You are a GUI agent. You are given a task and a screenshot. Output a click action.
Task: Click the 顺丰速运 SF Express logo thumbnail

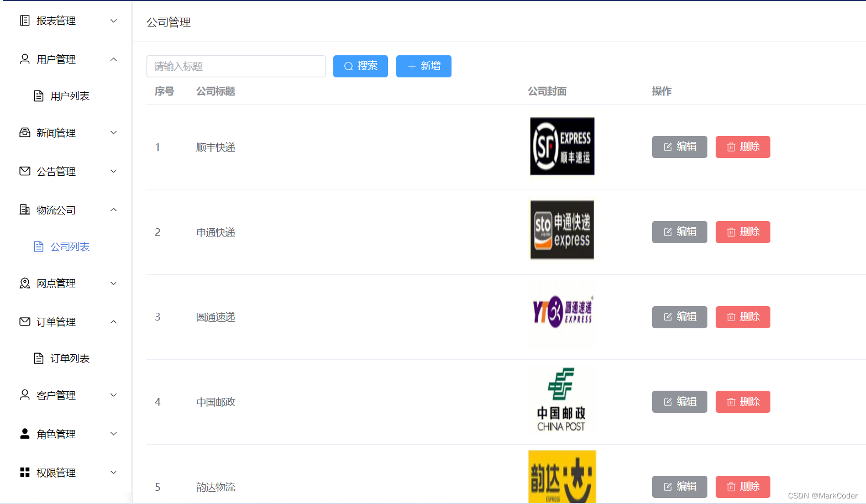(x=562, y=146)
